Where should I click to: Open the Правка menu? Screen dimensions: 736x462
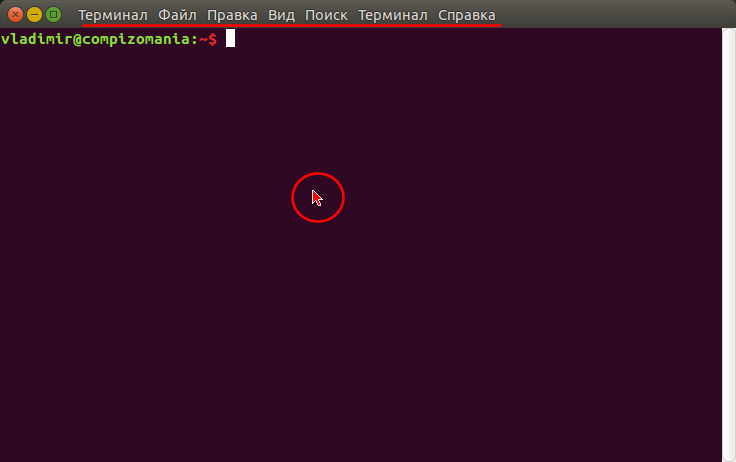point(232,15)
